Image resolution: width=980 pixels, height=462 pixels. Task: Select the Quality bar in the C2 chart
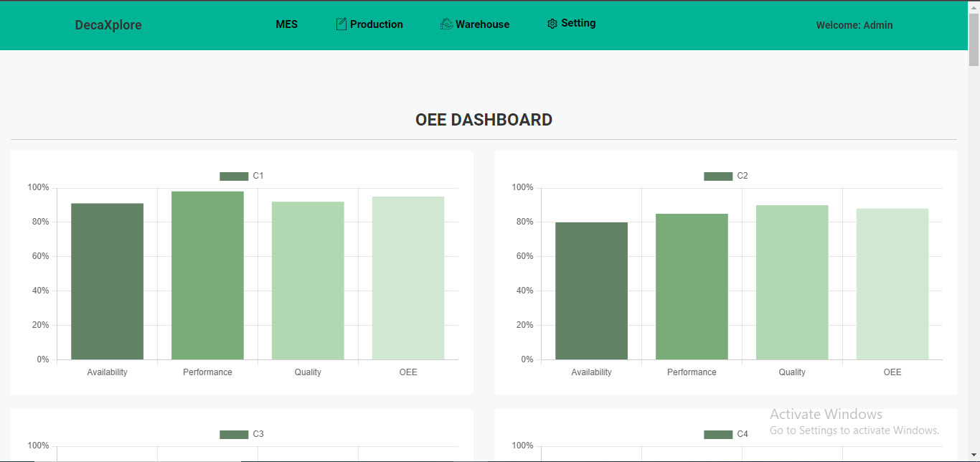(792, 282)
